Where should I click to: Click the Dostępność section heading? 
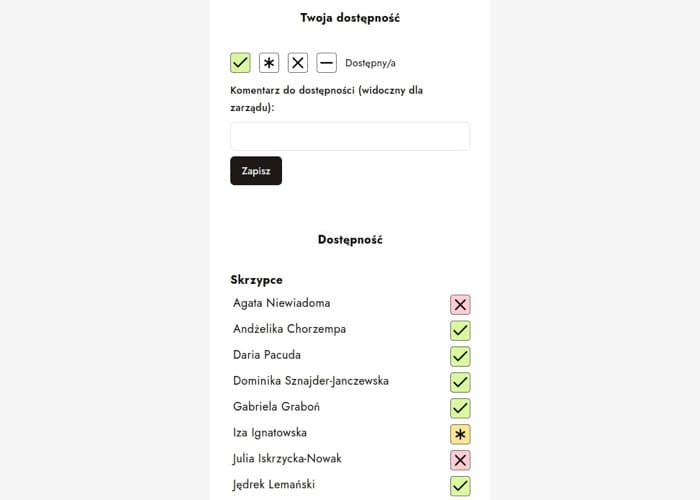tap(350, 240)
